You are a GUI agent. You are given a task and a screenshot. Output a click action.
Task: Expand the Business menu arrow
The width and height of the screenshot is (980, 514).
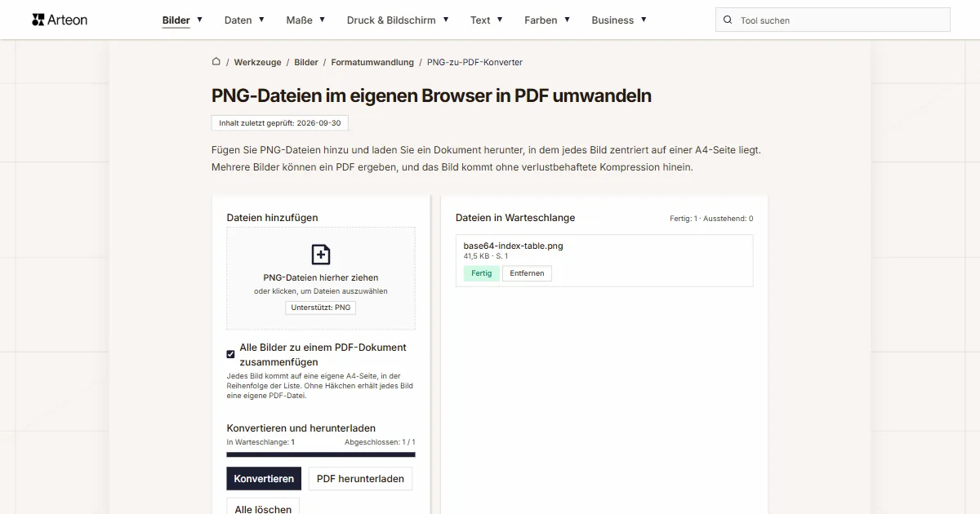coord(644,20)
